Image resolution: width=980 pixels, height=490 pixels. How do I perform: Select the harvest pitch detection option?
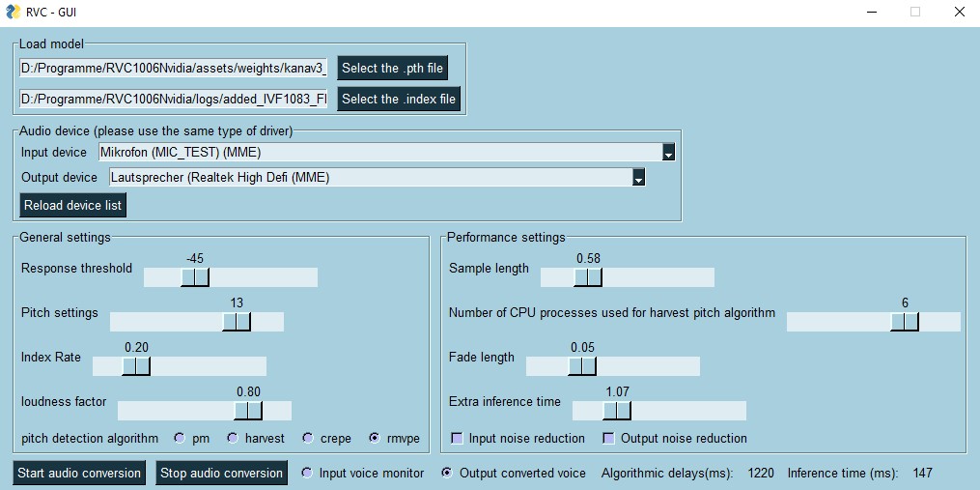click(233, 439)
